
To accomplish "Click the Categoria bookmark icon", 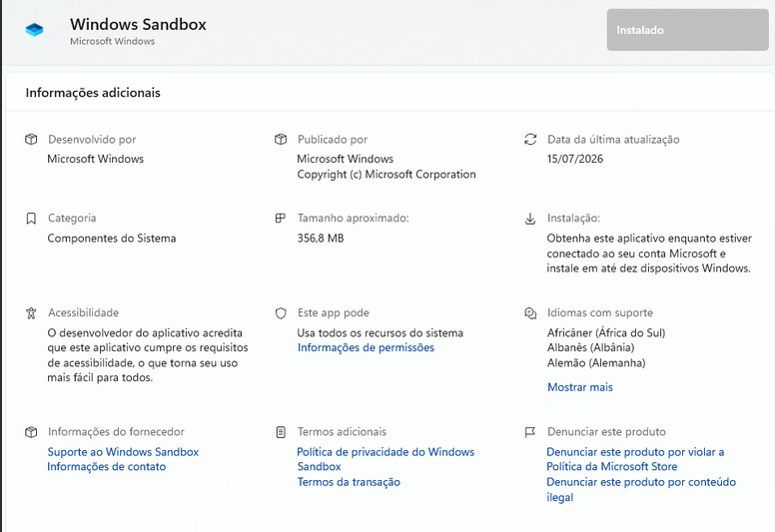I will pos(31,219).
